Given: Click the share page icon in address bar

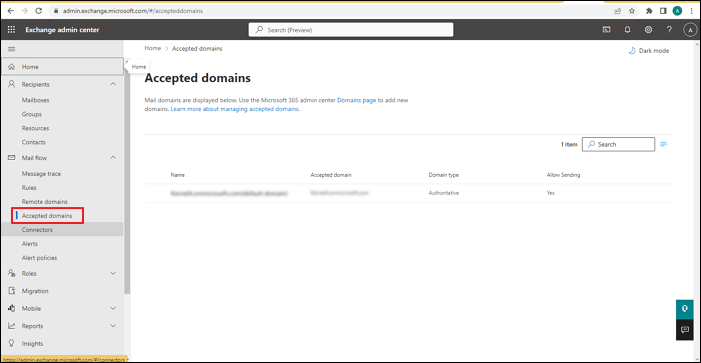Looking at the screenshot, I should pyautogui.click(x=618, y=11).
